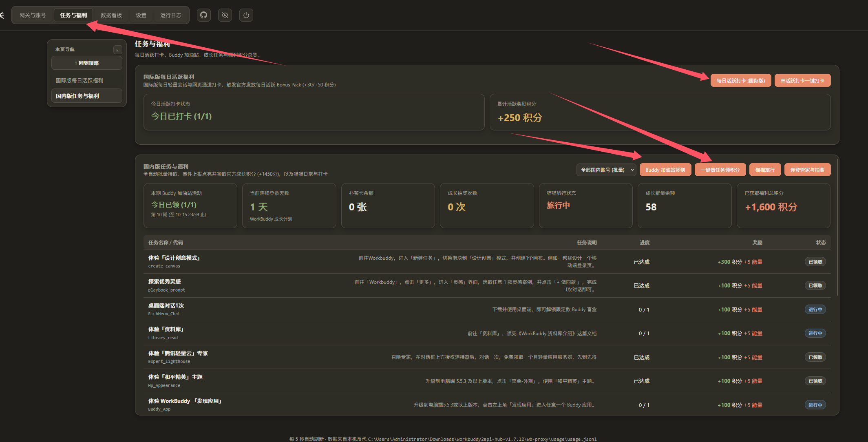Click the power icon button
Viewport: 868px width, 442px height.
[x=246, y=15]
